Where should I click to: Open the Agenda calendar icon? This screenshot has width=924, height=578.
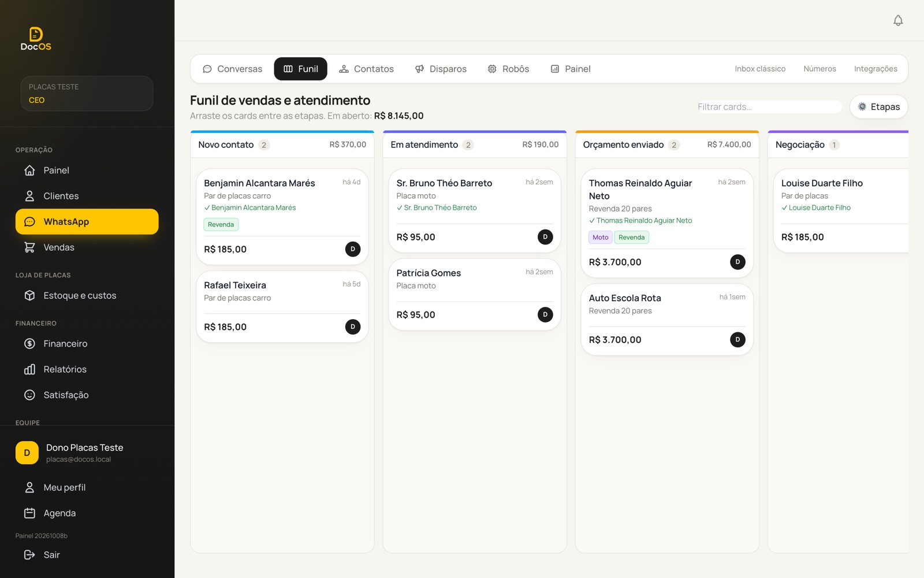pyautogui.click(x=29, y=513)
